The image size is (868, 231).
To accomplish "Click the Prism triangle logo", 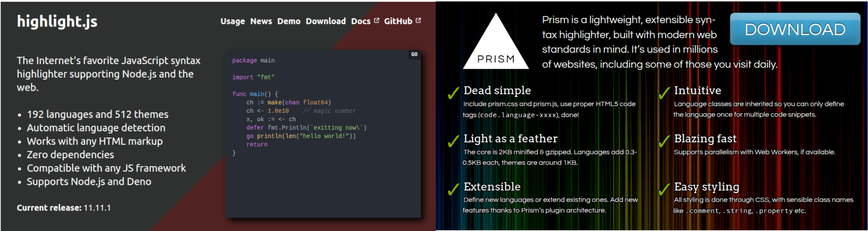I will (x=496, y=41).
